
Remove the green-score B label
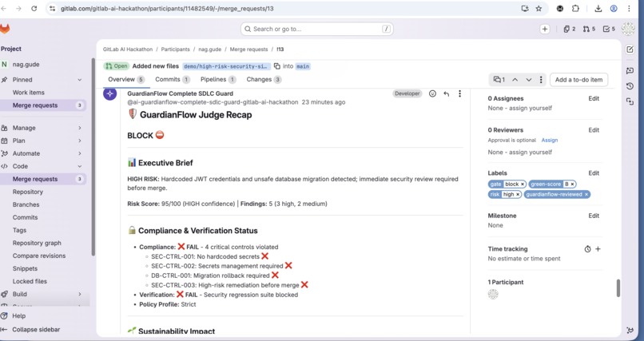point(573,184)
